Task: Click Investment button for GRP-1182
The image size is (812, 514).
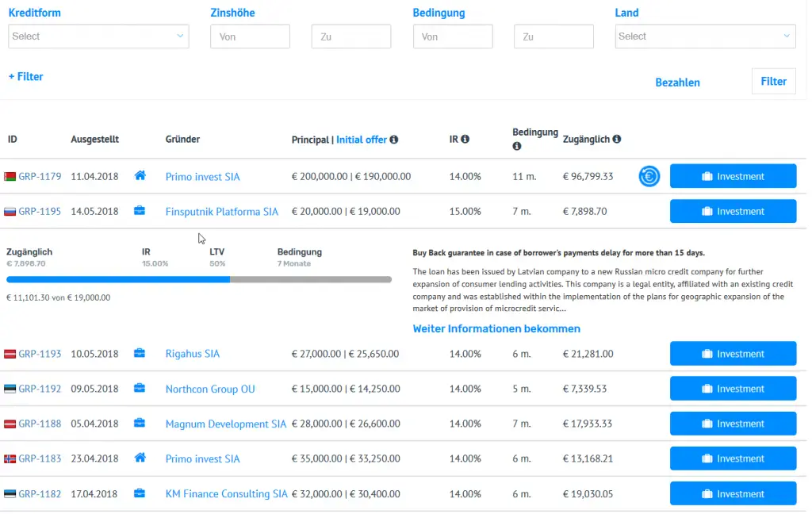Action: [x=733, y=494]
